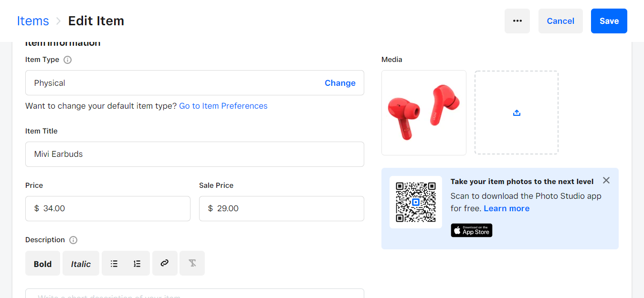Open the three-dot more options menu
This screenshot has height=298, width=644.
517,21
